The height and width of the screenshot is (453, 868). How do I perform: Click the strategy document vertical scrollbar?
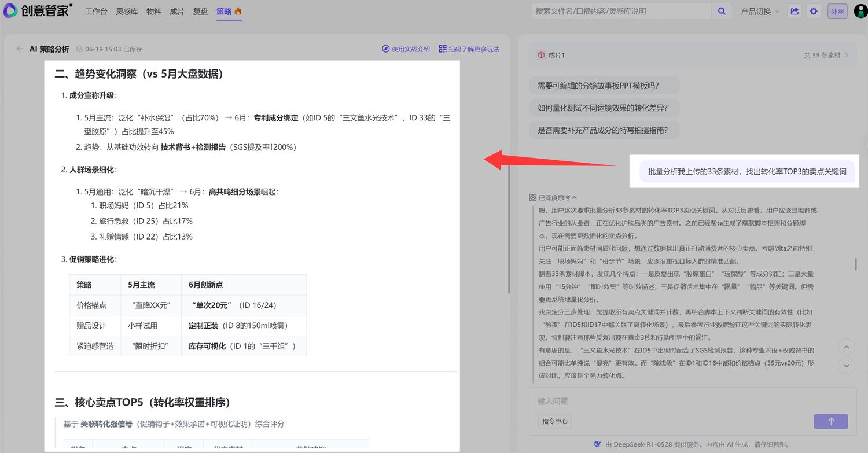click(509, 229)
